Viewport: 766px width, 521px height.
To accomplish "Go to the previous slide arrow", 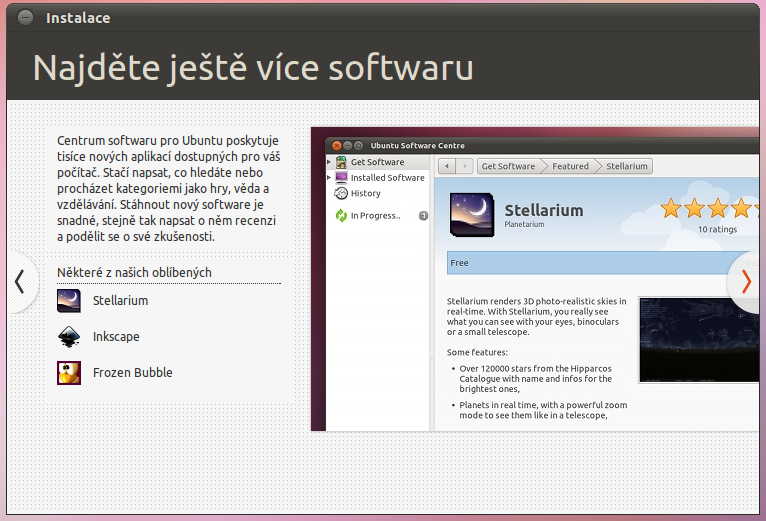I will pyautogui.click(x=20, y=282).
